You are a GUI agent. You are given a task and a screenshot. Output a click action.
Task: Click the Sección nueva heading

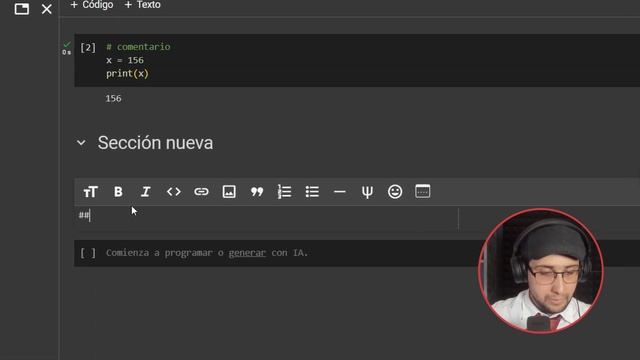point(155,143)
